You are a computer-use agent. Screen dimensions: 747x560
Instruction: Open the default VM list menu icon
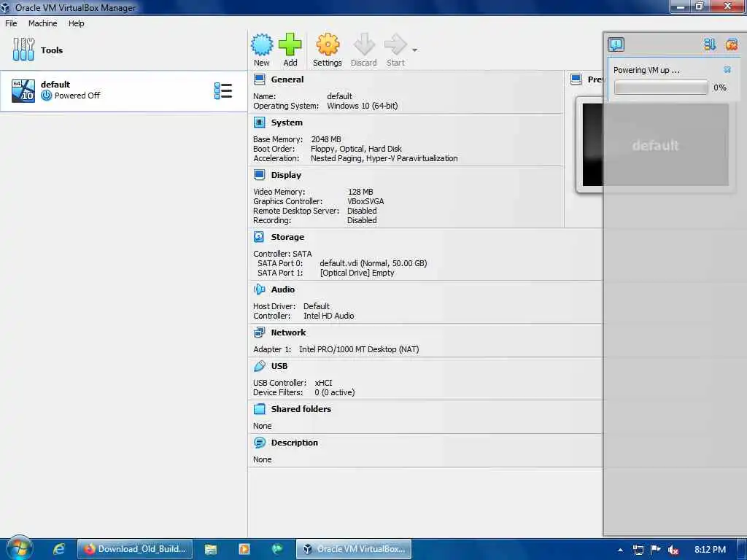223,90
